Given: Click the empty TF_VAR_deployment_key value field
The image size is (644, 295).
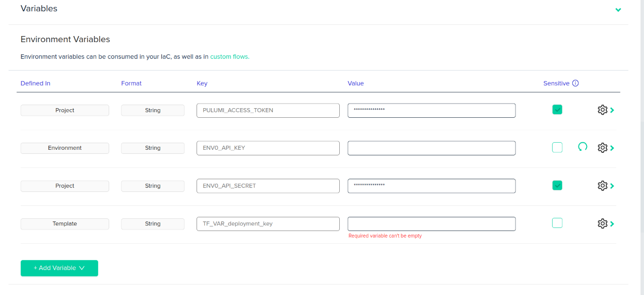Looking at the screenshot, I should tap(431, 224).
